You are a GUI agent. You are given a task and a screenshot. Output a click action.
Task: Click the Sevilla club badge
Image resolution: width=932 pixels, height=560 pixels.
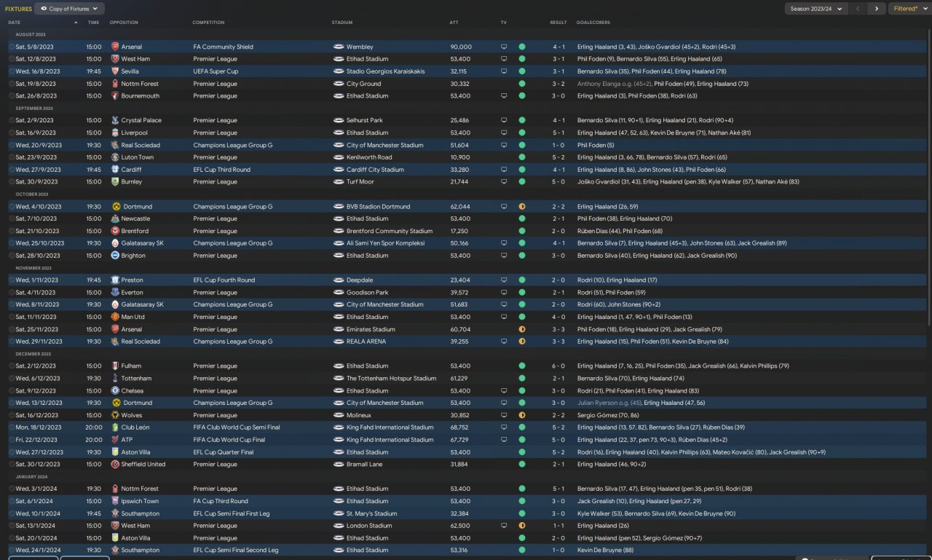[x=115, y=71]
